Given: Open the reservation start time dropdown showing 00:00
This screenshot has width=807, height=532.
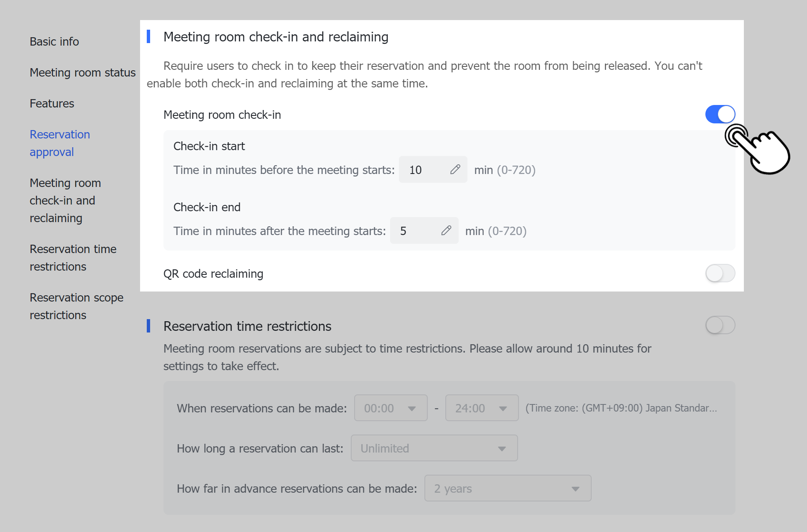Looking at the screenshot, I should coord(390,408).
